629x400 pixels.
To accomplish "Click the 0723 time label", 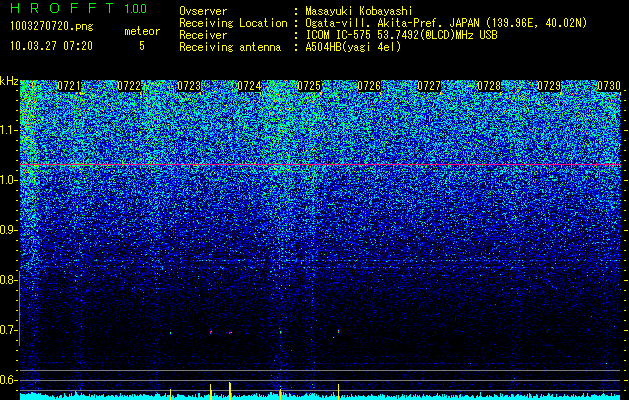I will (189, 86).
